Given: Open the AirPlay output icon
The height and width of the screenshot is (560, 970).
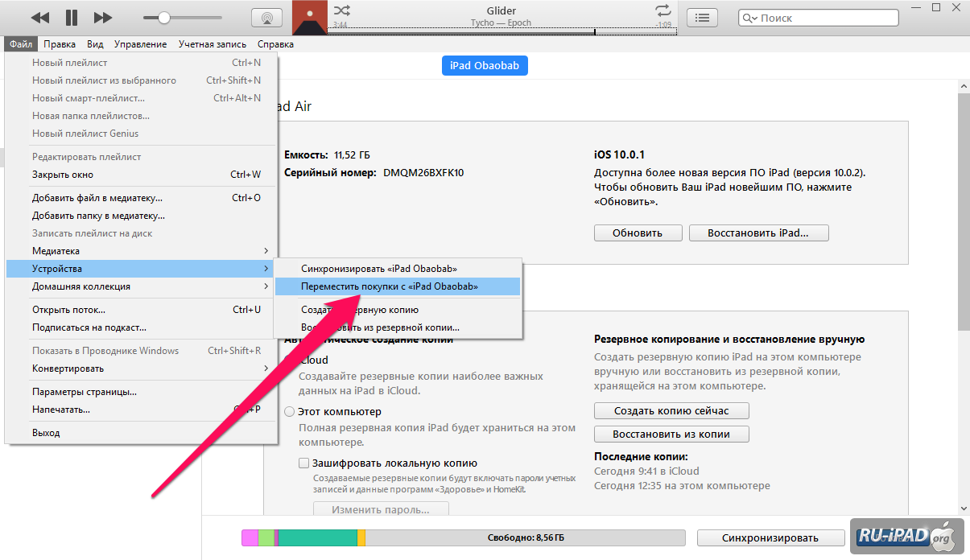Looking at the screenshot, I should tap(266, 18).
